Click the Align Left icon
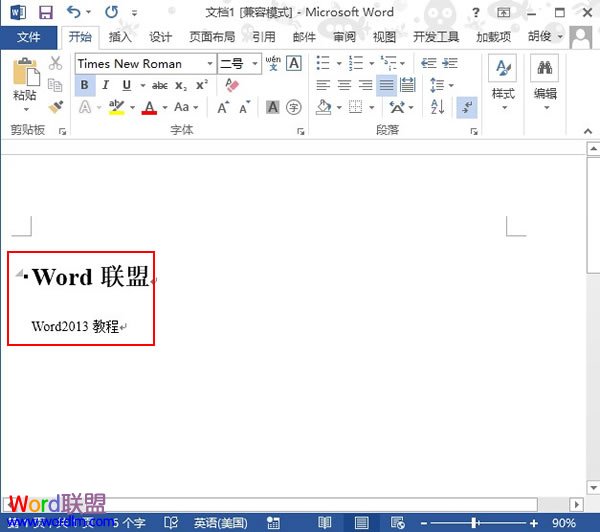 (x=323, y=85)
